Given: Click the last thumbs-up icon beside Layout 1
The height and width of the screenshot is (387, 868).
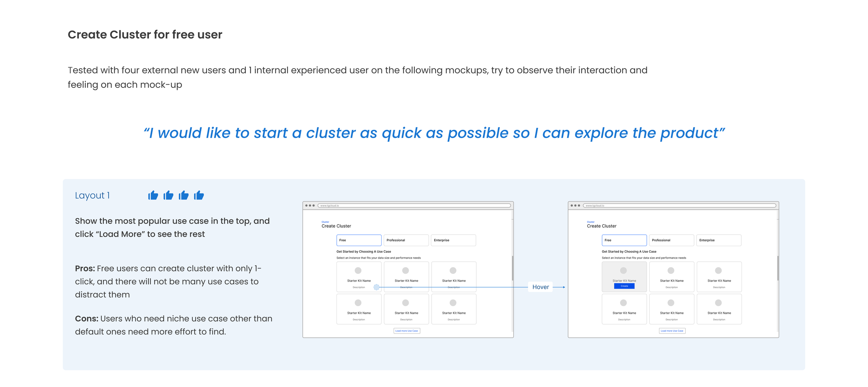Looking at the screenshot, I should pos(199,195).
